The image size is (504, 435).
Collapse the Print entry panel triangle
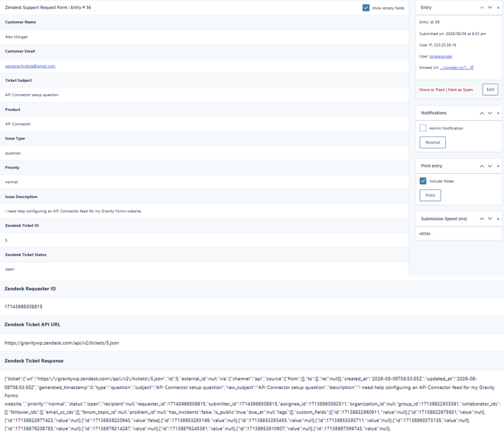pos(498,166)
